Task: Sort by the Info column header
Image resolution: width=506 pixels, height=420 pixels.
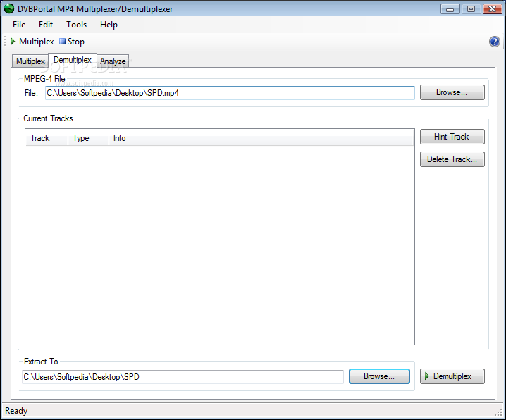Action: pyautogui.click(x=261, y=138)
